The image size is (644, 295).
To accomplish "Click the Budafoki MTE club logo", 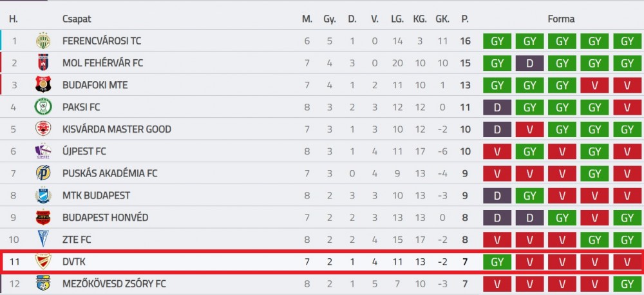I will [x=43, y=84].
